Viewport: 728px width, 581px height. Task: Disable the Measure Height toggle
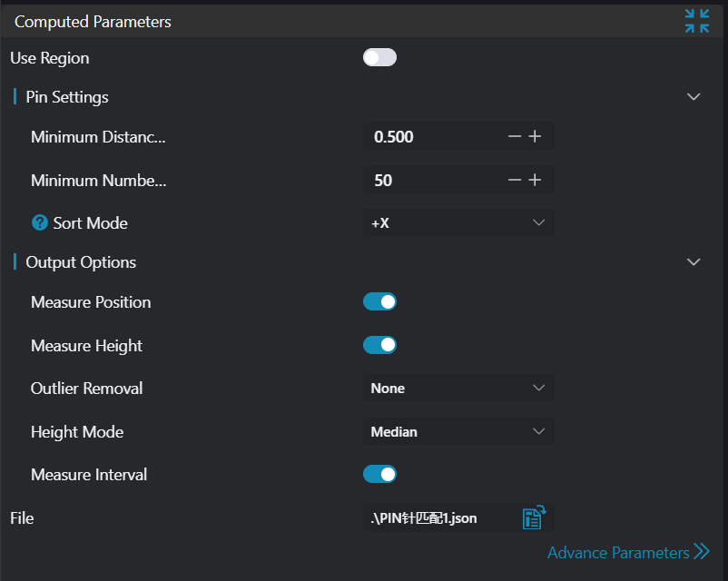(x=379, y=345)
